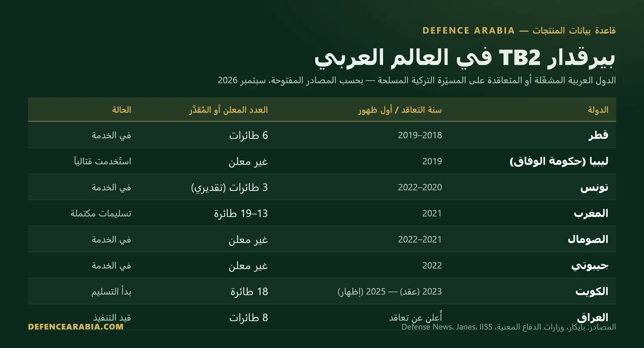
Task: Click the 2019–2018 year cell for Qatar
Action: tap(420, 135)
